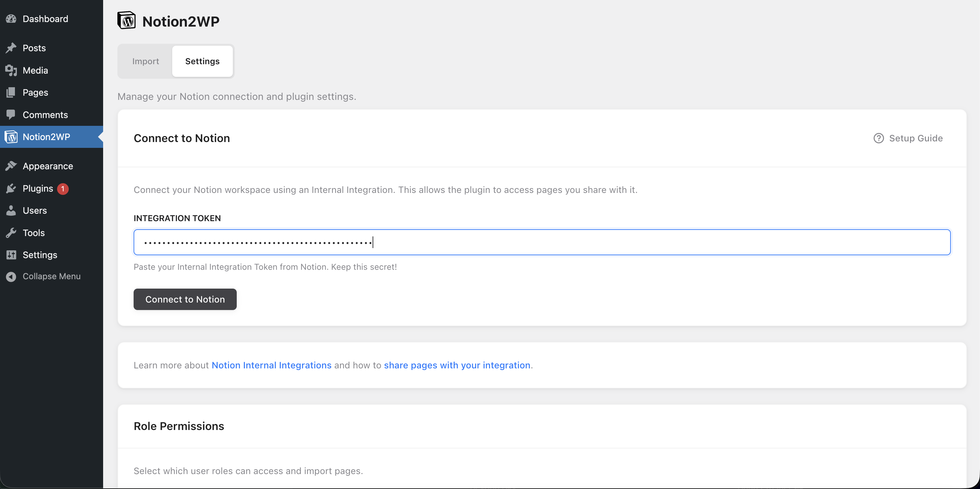
Task: Click the Users person icon
Action: point(11,210)
